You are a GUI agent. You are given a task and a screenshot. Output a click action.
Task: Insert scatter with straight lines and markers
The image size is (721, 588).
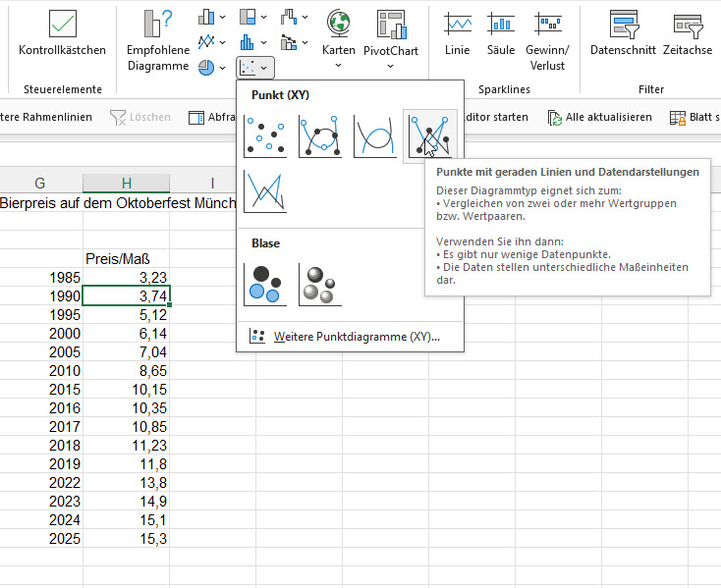coord(429,134)
